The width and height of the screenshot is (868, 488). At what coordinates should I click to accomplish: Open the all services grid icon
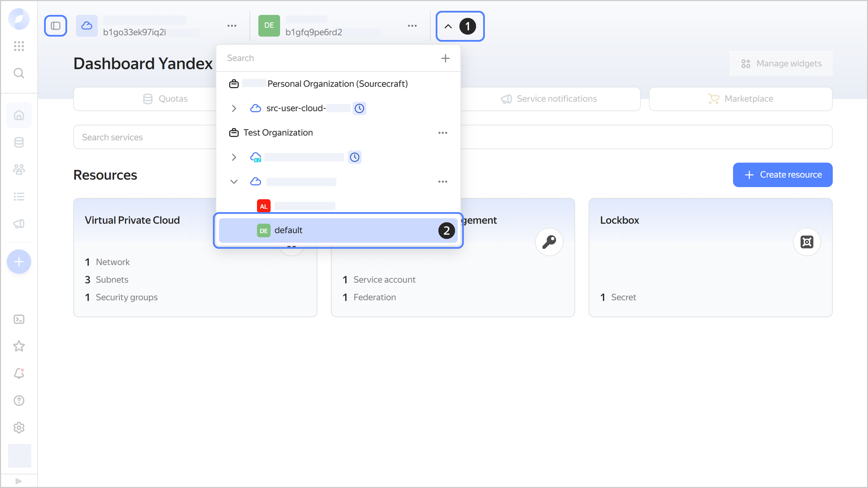[x=19, y=46]
